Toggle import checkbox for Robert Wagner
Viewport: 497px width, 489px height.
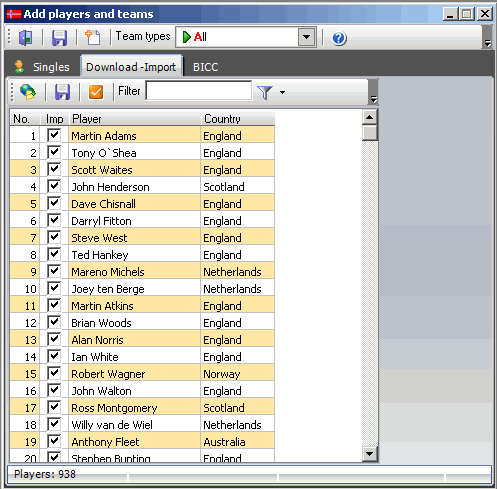point(54,373)
